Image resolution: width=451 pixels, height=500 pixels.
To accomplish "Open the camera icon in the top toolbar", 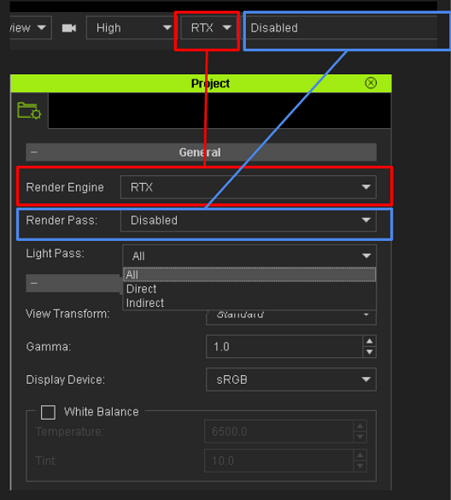I will click(x=69, y=28).
